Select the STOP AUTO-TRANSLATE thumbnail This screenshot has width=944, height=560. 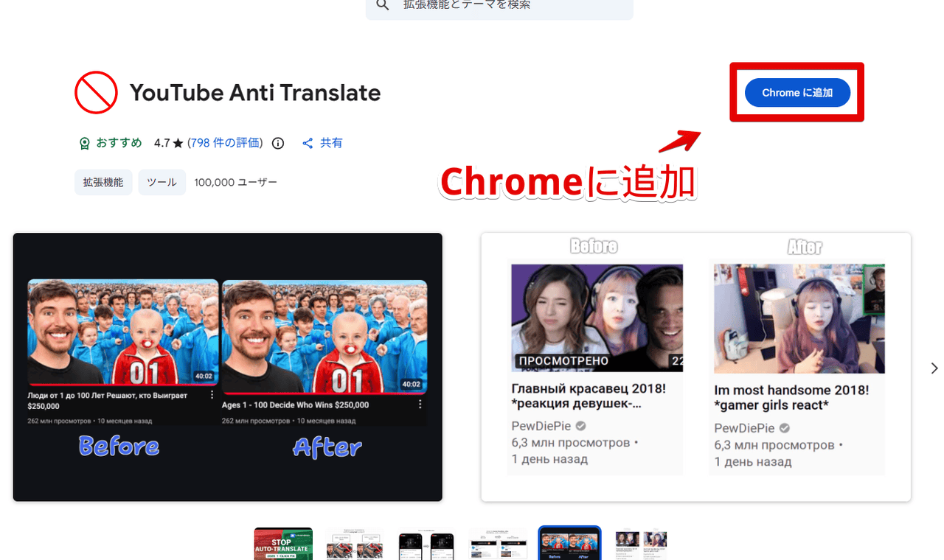pyautogui.click(x=283, y=544)
